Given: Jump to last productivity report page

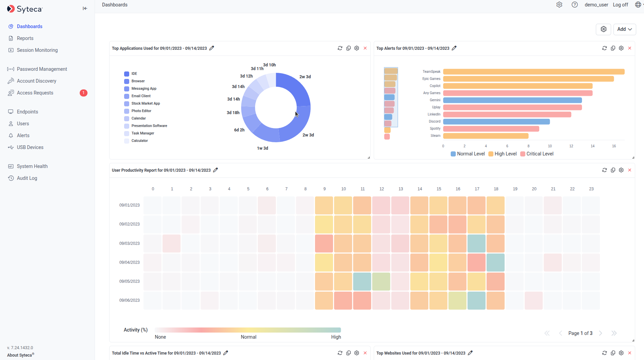Looking at the screenshot, I should (x=614, y=333).
